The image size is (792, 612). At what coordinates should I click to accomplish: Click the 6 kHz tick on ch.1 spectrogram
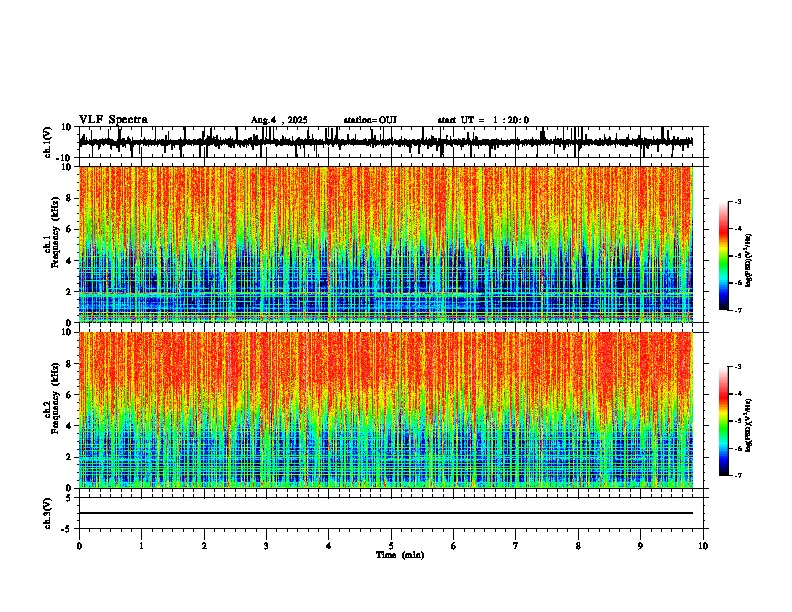coord(69,229)
